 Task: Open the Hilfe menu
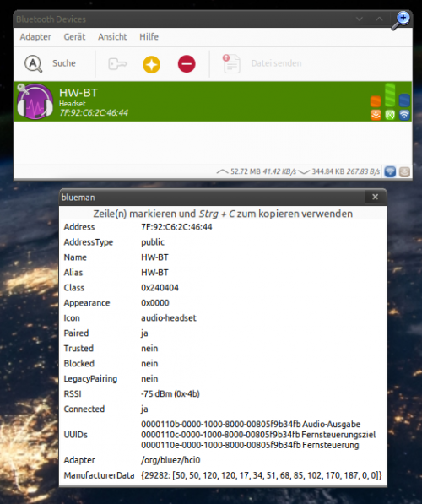point(149,37)
